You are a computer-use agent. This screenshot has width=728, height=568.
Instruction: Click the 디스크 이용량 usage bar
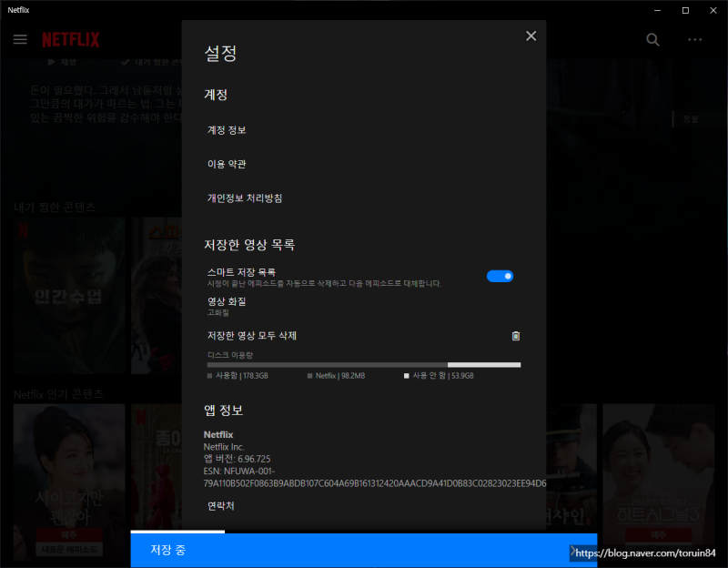(363, 365)
